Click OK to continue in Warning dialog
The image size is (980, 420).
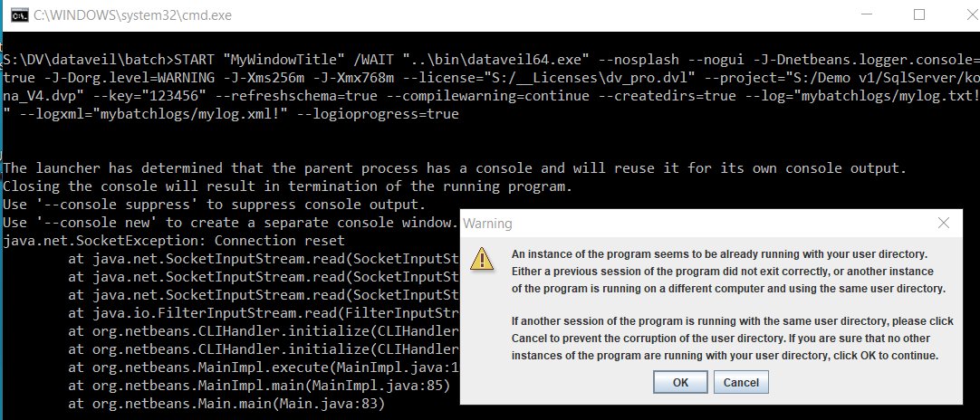[x=680, y=383]
